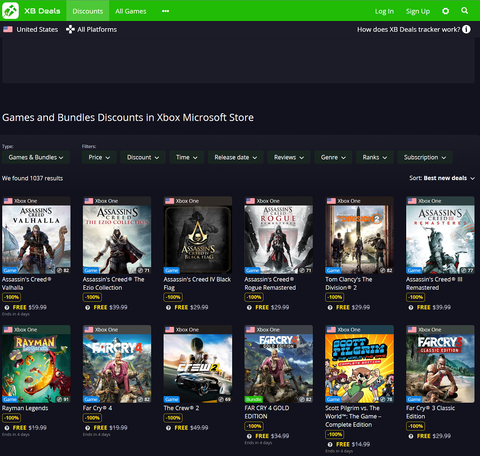Open the Scott Pilgrim cover image

pos(359,368)
